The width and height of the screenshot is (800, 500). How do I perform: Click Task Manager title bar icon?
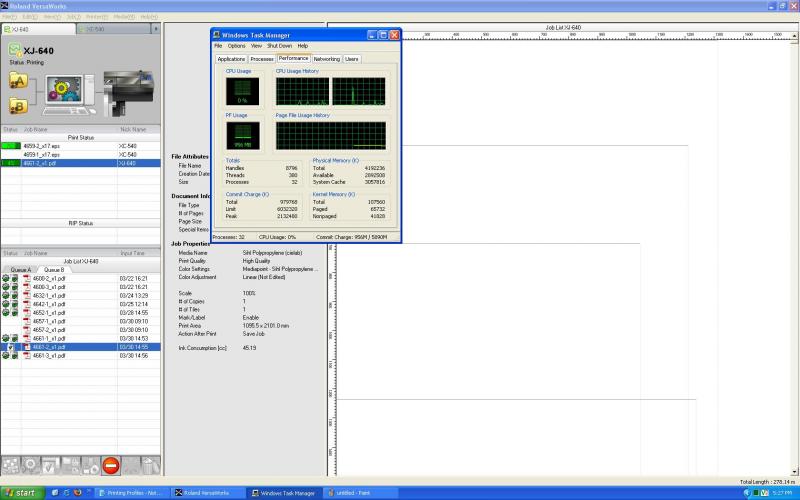[x=216, y=35]
